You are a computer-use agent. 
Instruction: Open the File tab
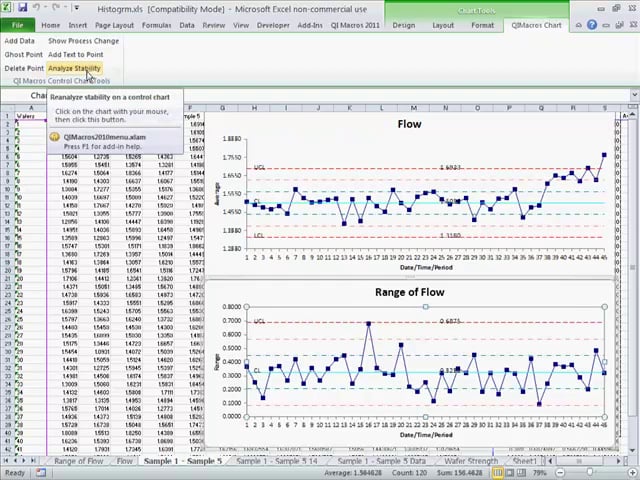[18, 25]
